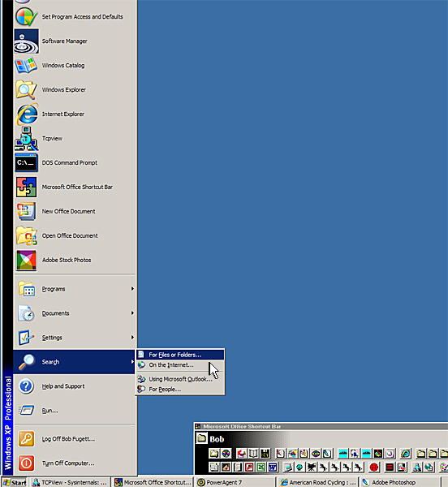The image size is (448, 487).
Task: Open Windows Catalog shortcut
Action: (75, 65)
